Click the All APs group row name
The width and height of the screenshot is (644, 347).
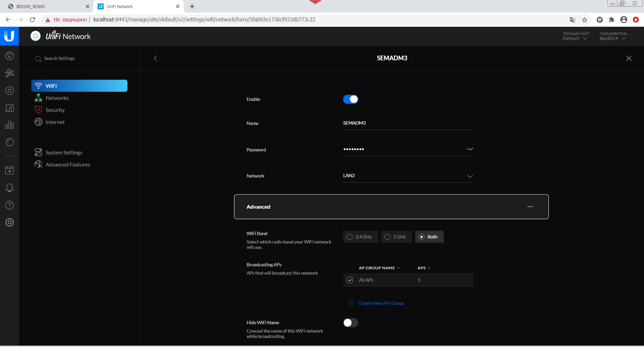pyautogui.click(x=366, y=280)
